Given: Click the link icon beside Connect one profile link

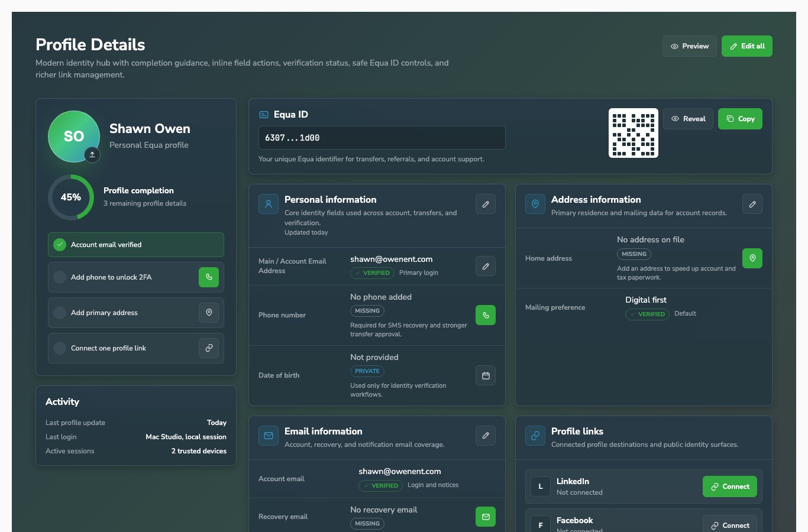Looking at the screenshot, I should click(209, 348).
